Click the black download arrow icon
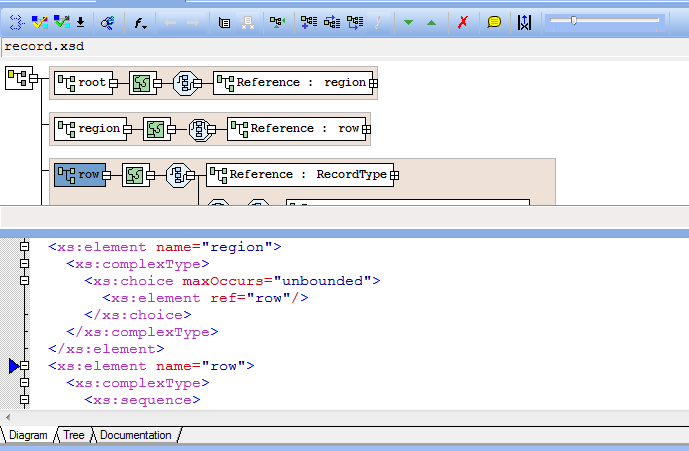 [80, 22]
